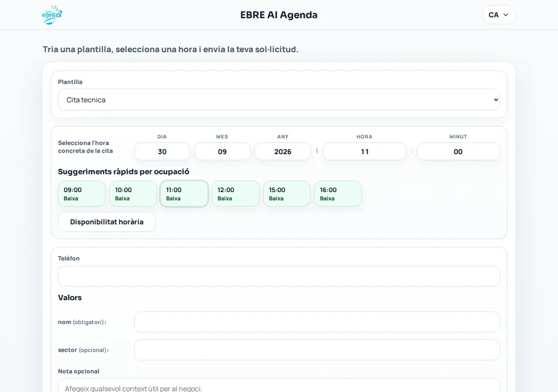558x392 pixels.
Task: Click the MINUT field showing 00
Action: click(458, 152)
